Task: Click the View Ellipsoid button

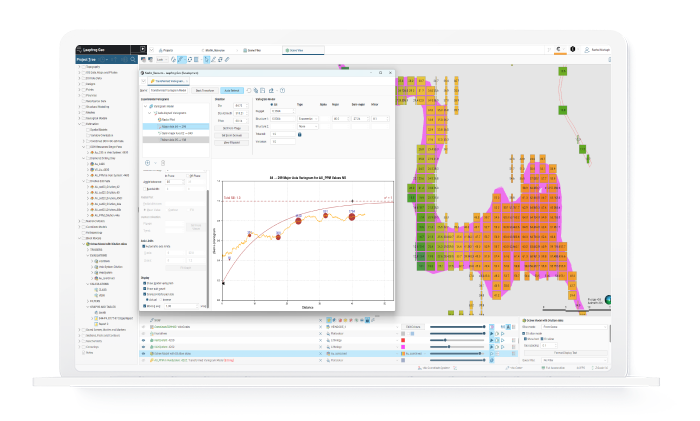Action: point(231,142)
